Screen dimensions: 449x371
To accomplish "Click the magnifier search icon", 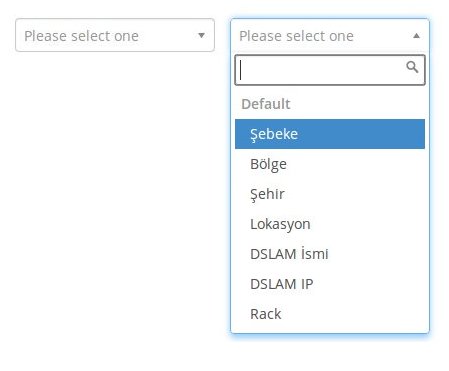I will (412, 67).
